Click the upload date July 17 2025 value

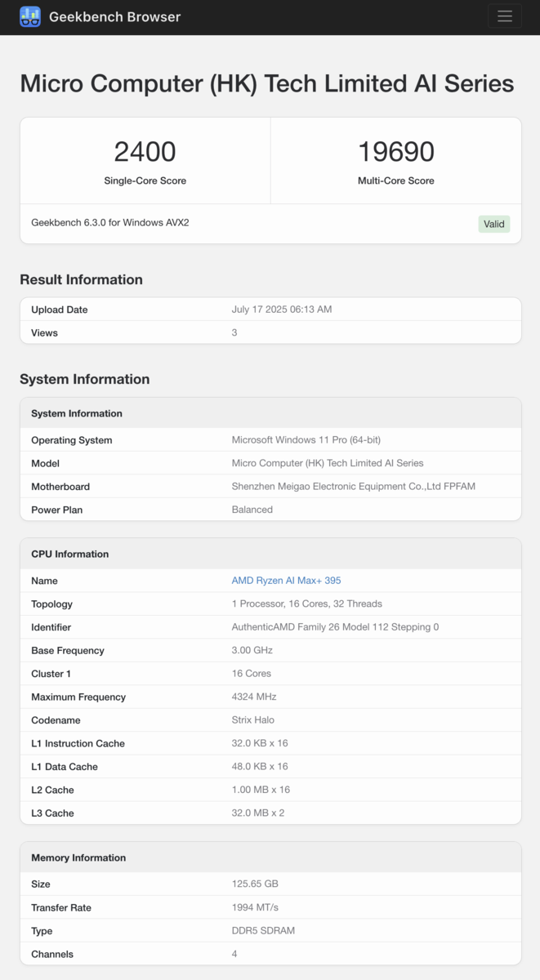click(x=282, y=310)
